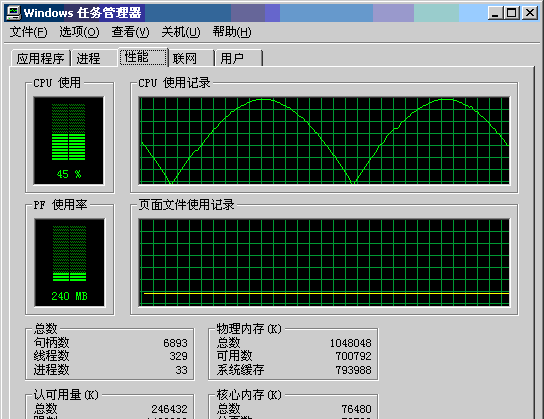This screenshot has height=419, width=544.
Task: Click the 核心内存 总数 value 76480
Action: click(356, 409)
